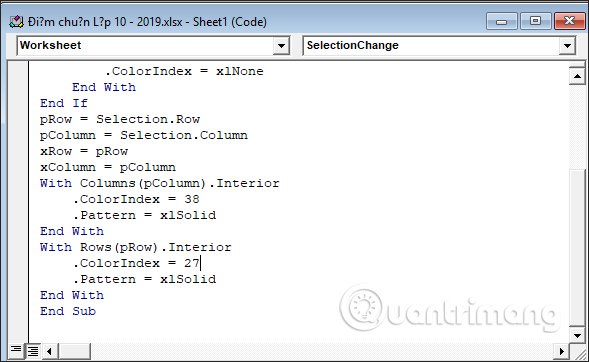589x362 pixels.
Task: Click inside the Worksheet object combo box
Action: click(x=146, y=45)
